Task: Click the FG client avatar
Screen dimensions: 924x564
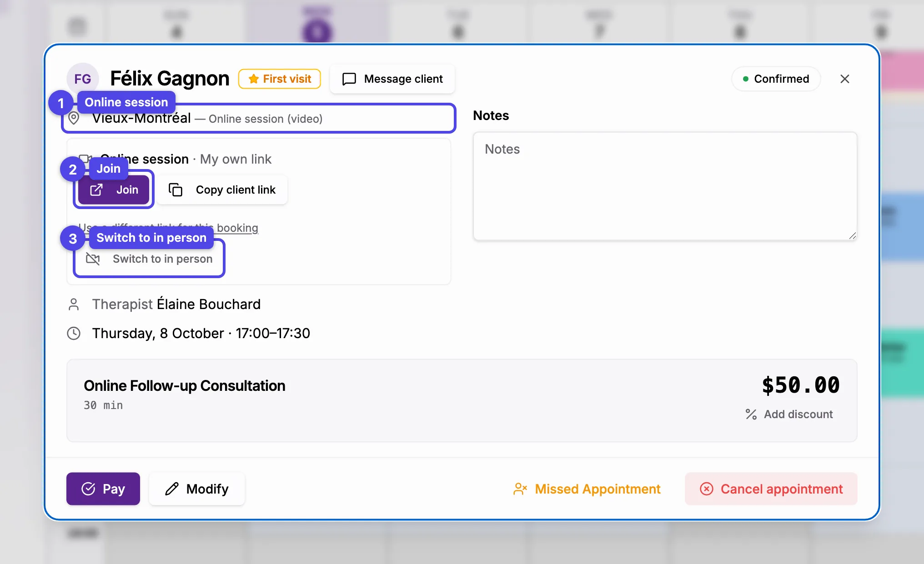Action: (x=83, y=79)
